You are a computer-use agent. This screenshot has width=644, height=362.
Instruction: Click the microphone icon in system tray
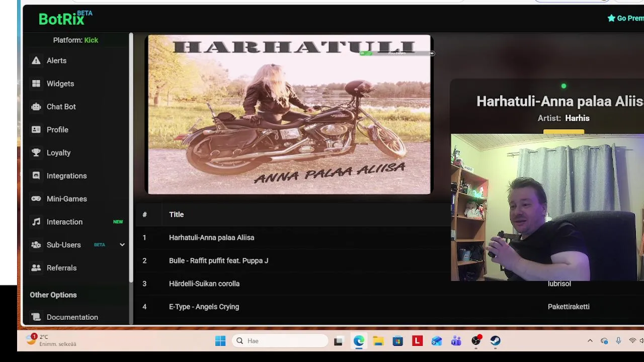point(618,341)
